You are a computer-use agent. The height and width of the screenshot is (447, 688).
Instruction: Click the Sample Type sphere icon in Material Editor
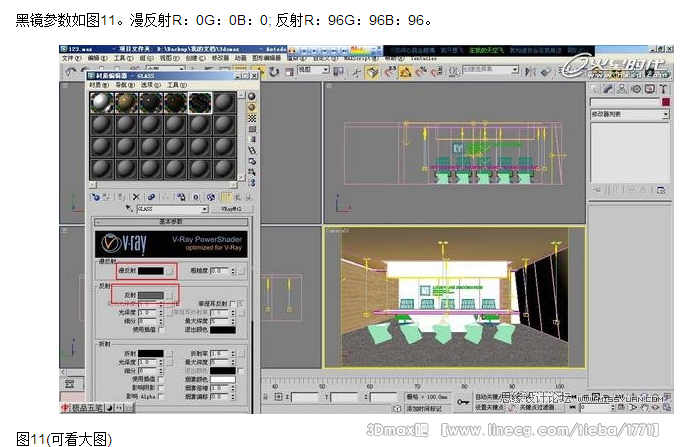pos(252,97)
